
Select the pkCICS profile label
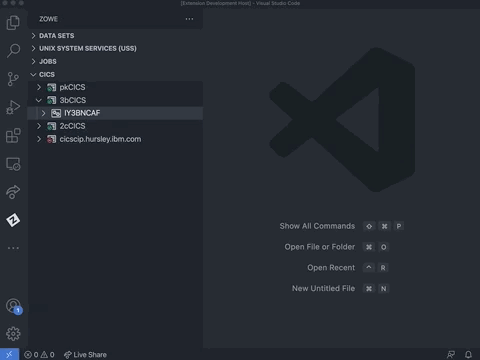click(72, 87)
